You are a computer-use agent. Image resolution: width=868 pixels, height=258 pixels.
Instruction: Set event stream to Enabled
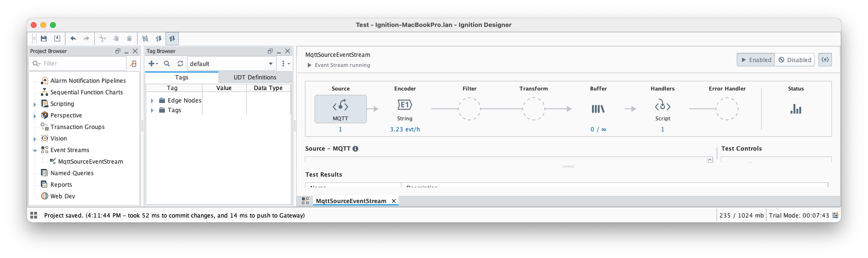[756, 60]
